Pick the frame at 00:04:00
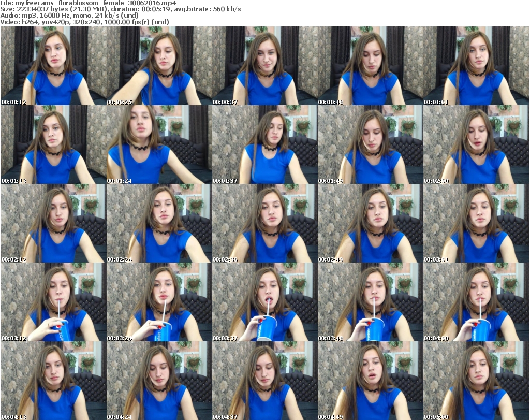The height and width of the screenshot is (420, 530). click(475, 302)
